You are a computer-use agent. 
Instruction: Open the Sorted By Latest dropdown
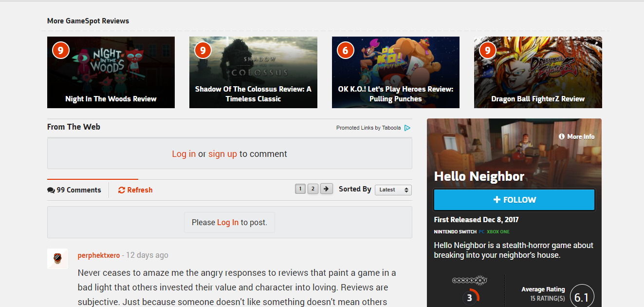point(393,190)
